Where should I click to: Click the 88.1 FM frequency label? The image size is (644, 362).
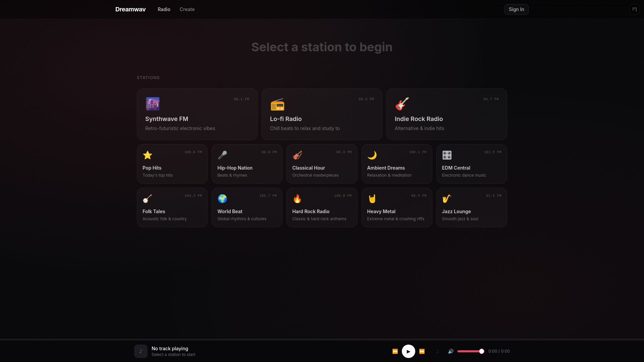point(241,99)
